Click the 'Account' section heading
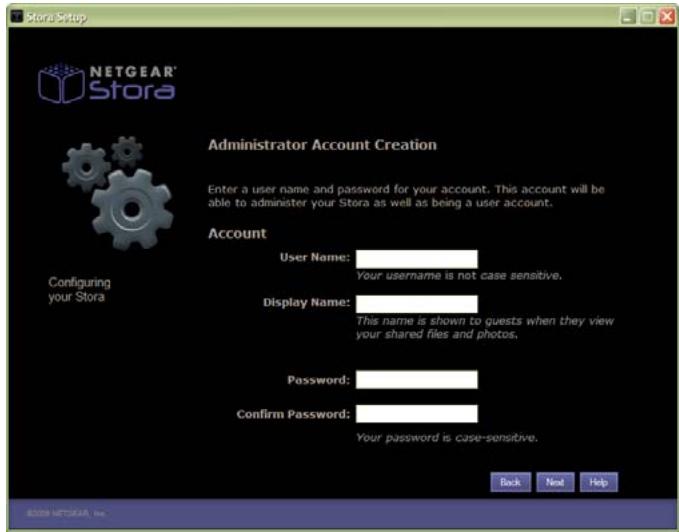This screenshot has width=679, height=532. (x=237, y=233)
